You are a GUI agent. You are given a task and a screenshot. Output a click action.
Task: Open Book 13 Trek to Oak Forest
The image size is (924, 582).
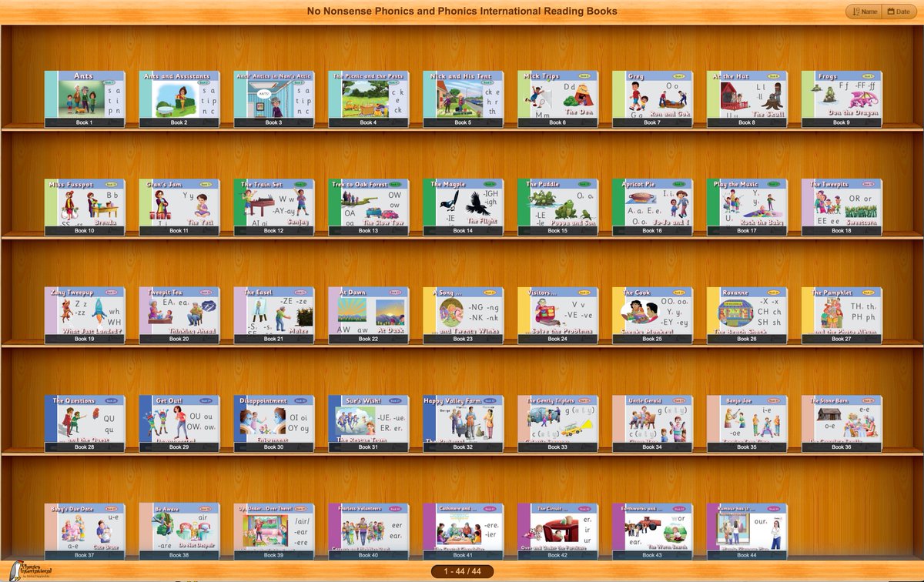coord(369,207)
